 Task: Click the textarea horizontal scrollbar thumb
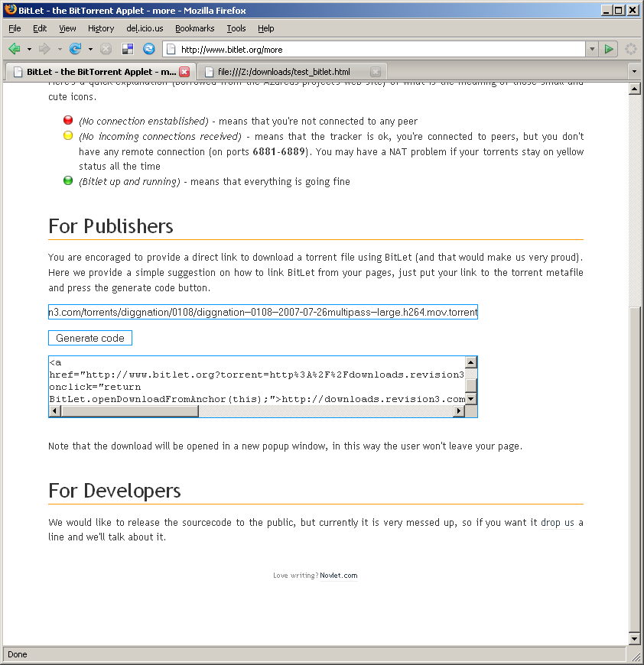[x=129, y=410]
